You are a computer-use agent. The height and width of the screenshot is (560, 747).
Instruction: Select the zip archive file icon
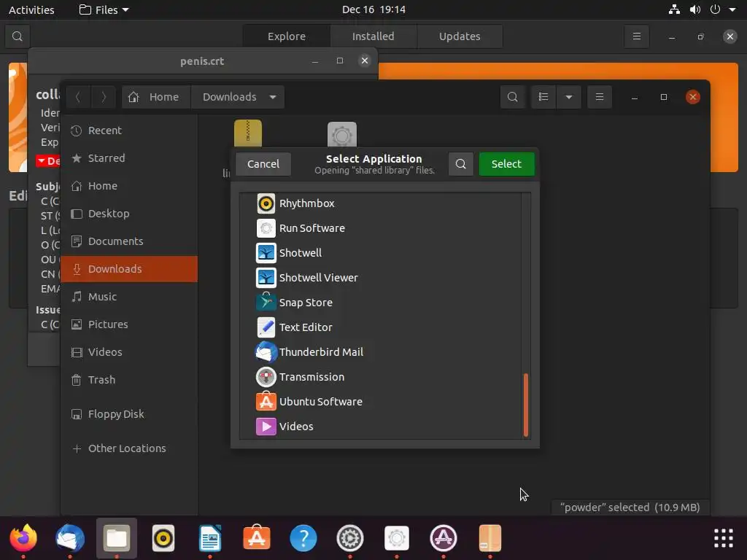[x=248, y=133]
